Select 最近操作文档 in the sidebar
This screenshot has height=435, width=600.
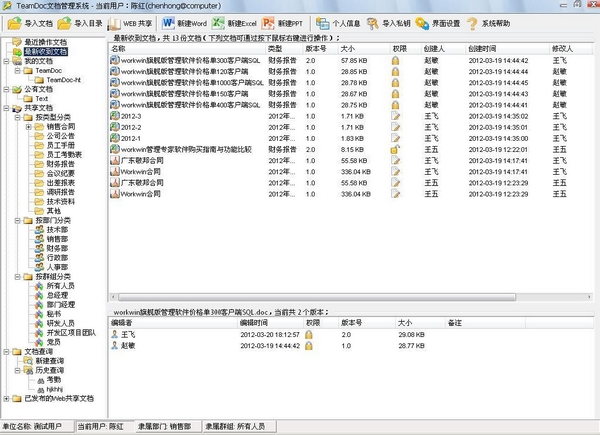pyautogui.click(x=46, y=42)
